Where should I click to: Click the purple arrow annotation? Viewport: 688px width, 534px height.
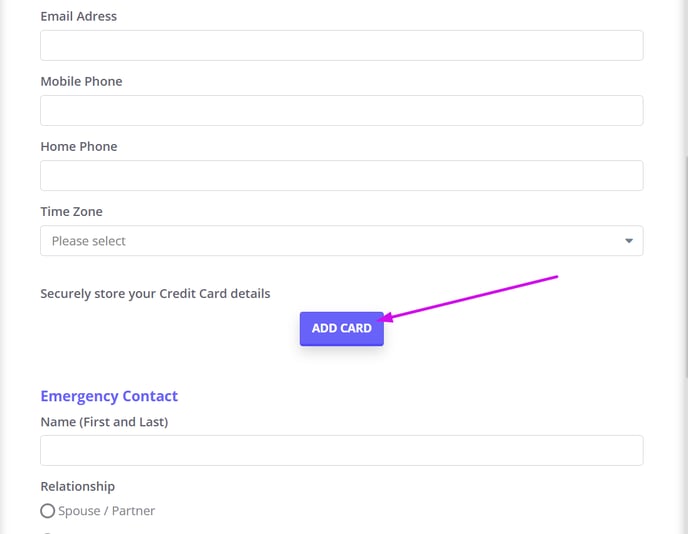point(467,298)
